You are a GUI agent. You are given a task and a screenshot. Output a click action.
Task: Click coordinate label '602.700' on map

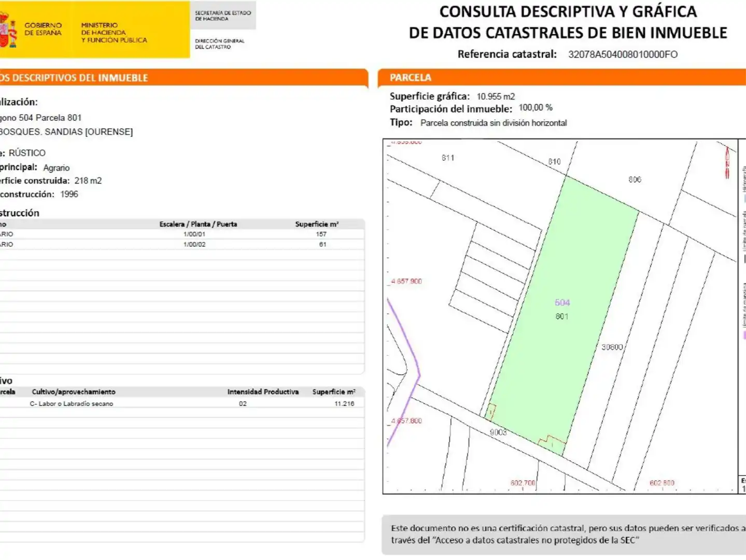point(523,483)
